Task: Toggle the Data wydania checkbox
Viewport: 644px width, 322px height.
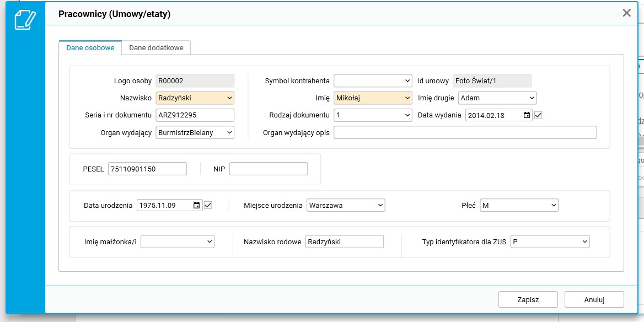Action: point(539,115)
